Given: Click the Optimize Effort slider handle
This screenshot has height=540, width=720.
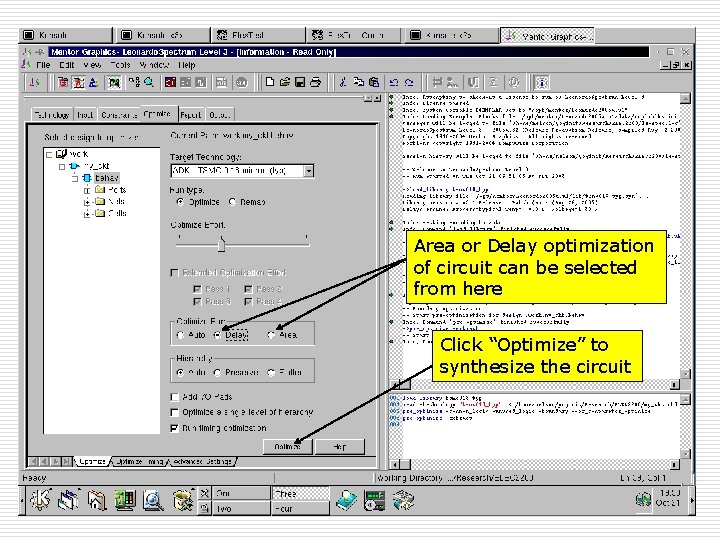Looking at the screenshot, I should (x=221, y=244).
